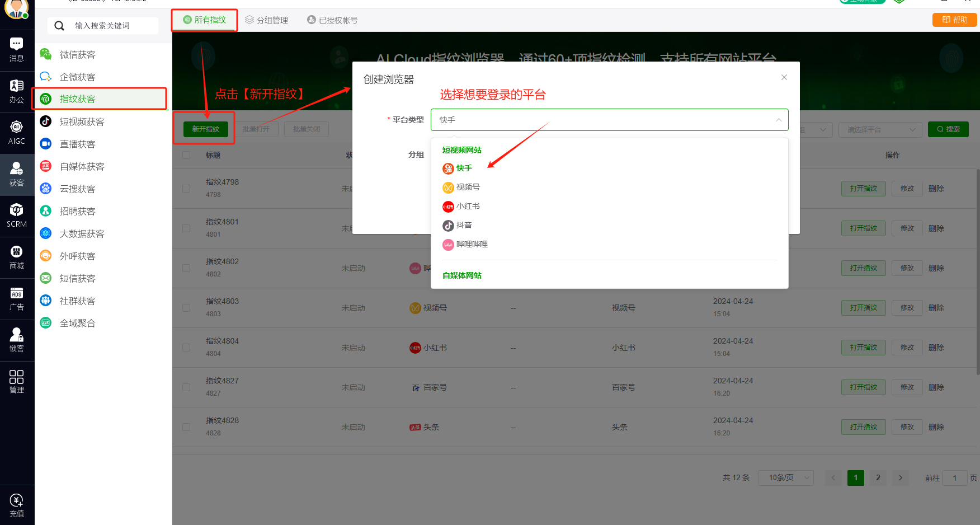Open the 广告 ads sidebar icon
This screenshot has height=525, width=980.
coord(17,299)
